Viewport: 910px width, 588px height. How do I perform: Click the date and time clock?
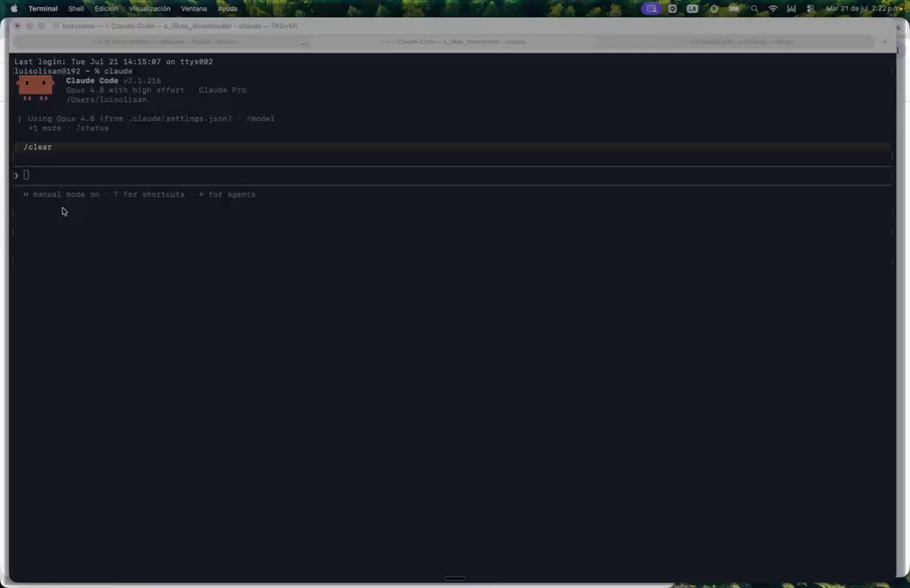click(863, 9)
